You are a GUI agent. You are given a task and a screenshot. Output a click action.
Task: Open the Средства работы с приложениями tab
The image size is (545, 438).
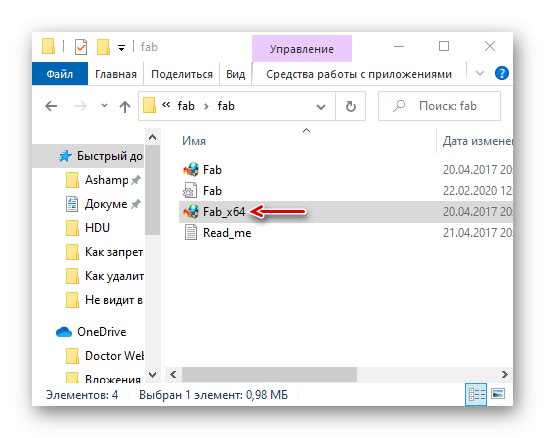(359, 74)
